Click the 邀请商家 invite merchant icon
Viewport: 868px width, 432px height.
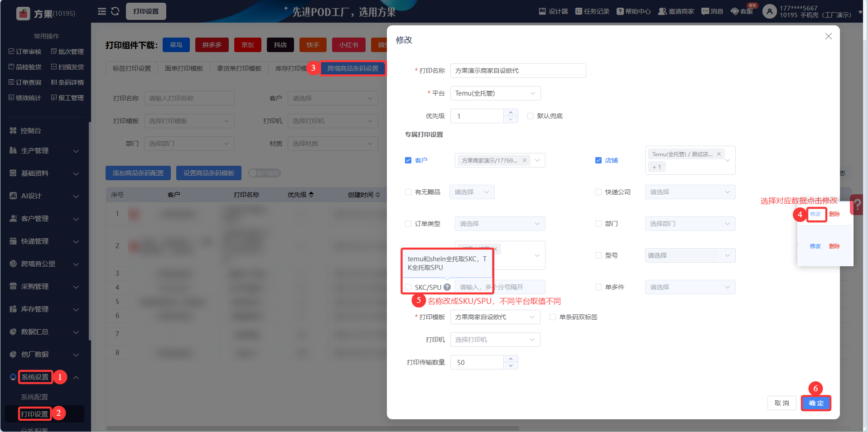pyautogui.click(x=662, y=11)
